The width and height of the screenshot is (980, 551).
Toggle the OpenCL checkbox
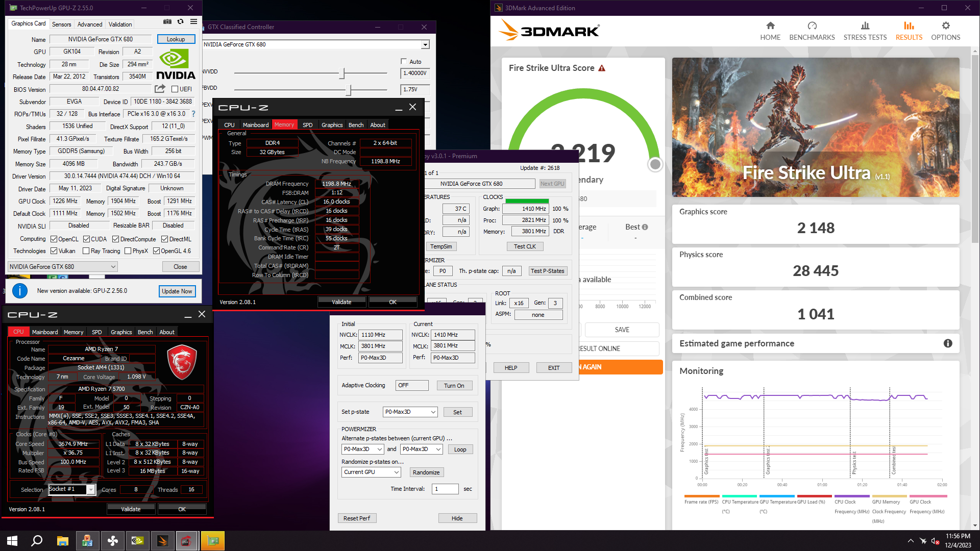(x=54, y=239)
